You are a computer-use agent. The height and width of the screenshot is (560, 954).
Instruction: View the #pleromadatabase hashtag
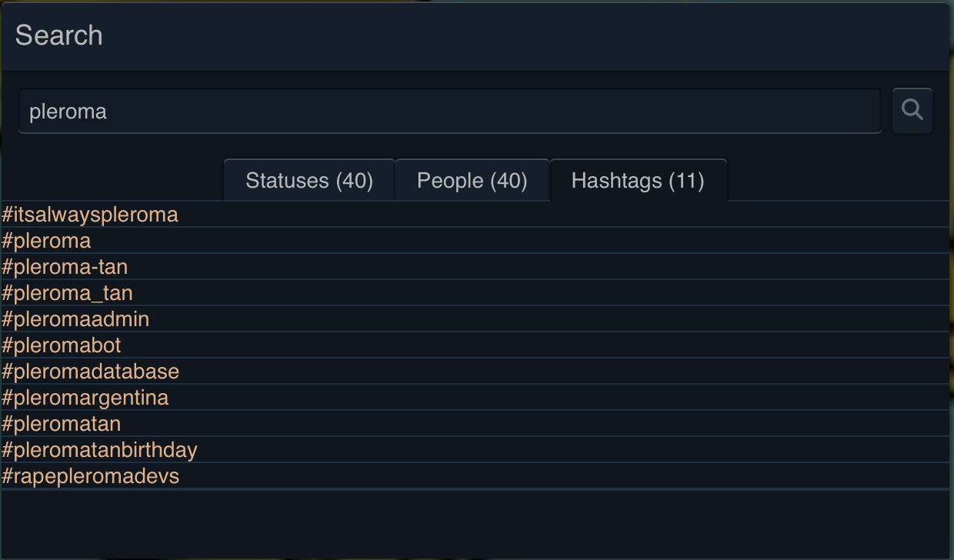[91, 372]
